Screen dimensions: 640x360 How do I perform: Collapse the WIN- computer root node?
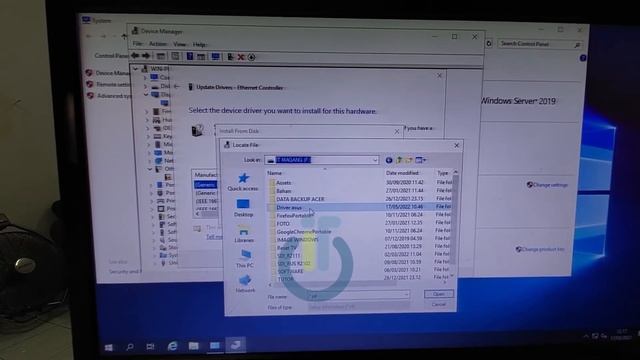[x=136, y=69]
